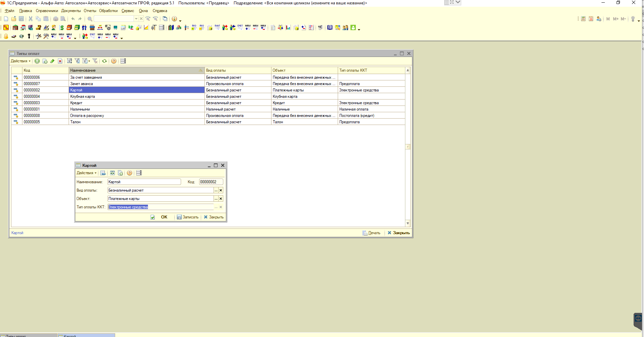Viewport: 644px width, 337px height.
Task: Open the main toolbar search field dropdown
Action: tap(136, 19)
